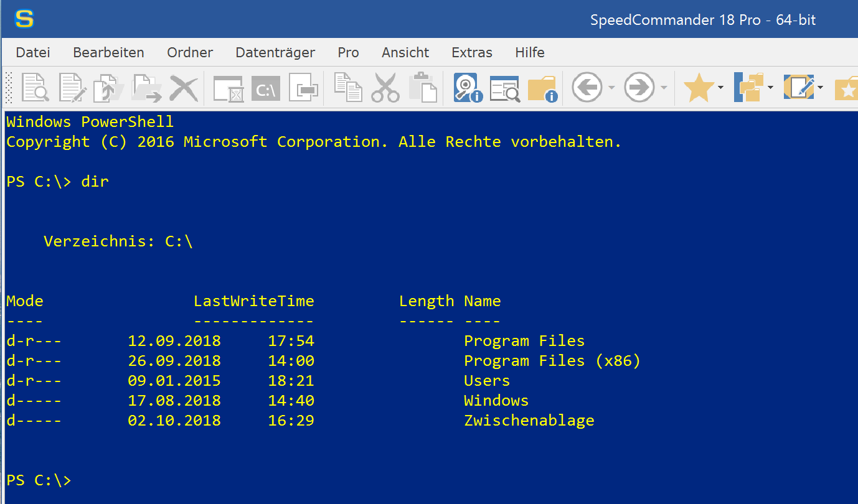Screen dimensions: 858x504
Task: Click the window with hourglass icon
Action: (228, 88)
